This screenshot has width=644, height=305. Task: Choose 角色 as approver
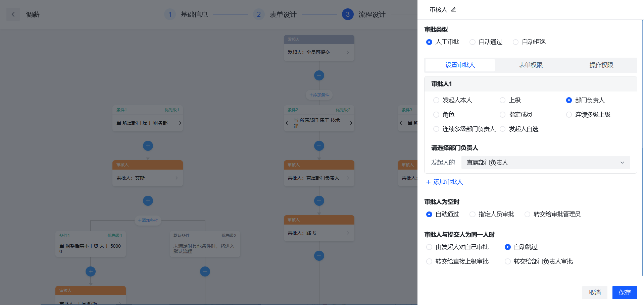point(444,115)
